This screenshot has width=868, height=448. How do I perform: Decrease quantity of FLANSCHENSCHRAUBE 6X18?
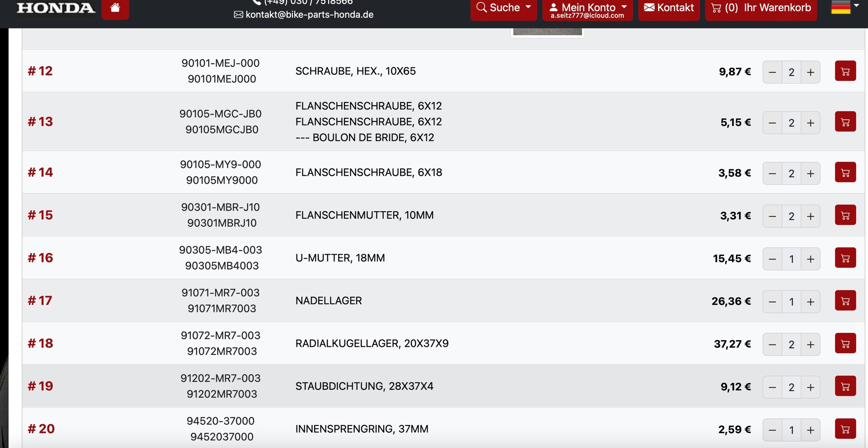[772, 173]
